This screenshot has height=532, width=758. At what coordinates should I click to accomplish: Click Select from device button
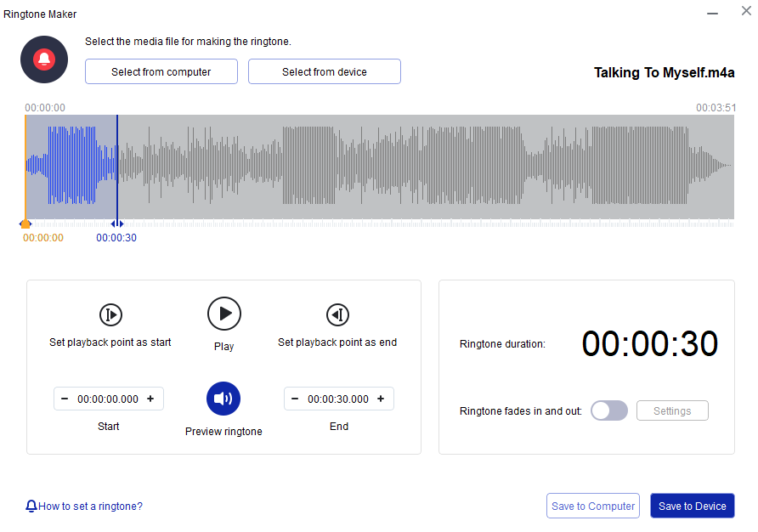[x=325, y=72]
